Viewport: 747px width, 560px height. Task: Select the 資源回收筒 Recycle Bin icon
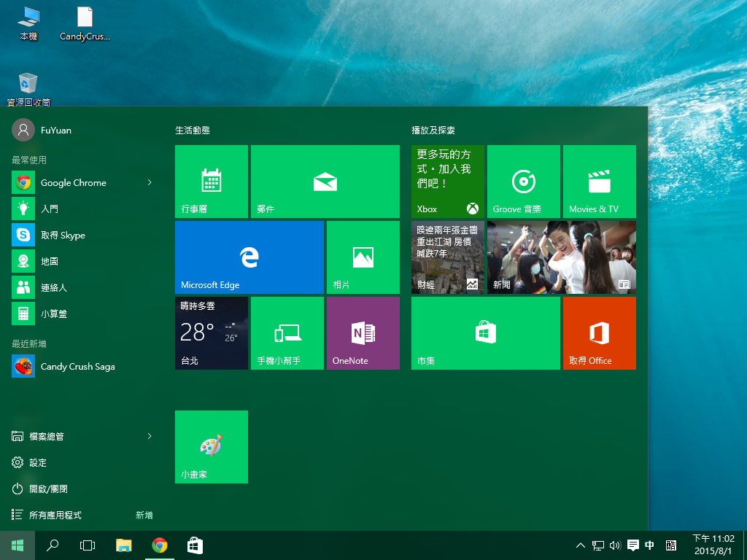(x=28, y=89)
